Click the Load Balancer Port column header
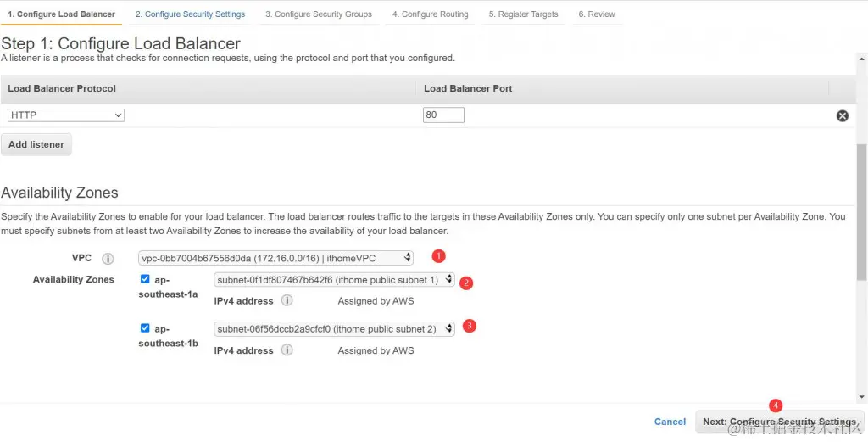 tap(468, 88)
